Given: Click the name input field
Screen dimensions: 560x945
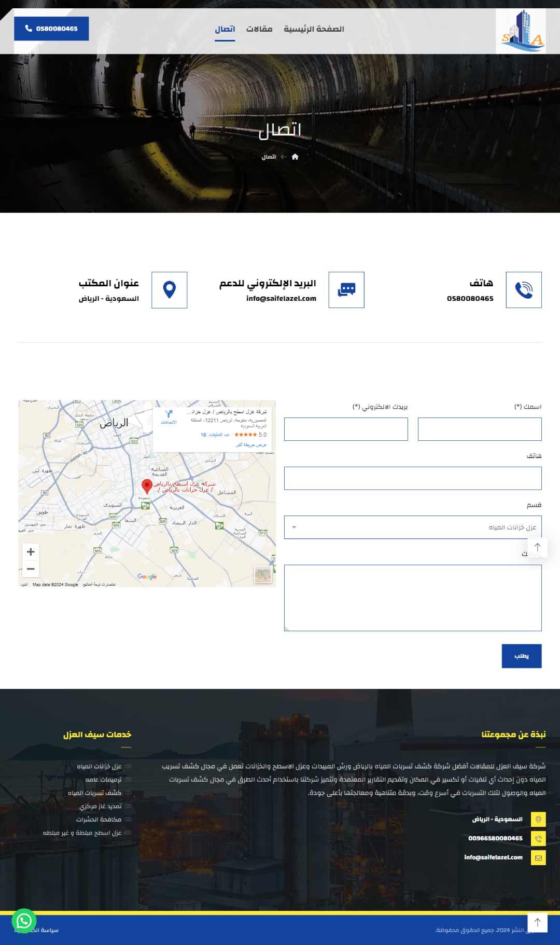Looking at the screenshot, I should point(479,429).
